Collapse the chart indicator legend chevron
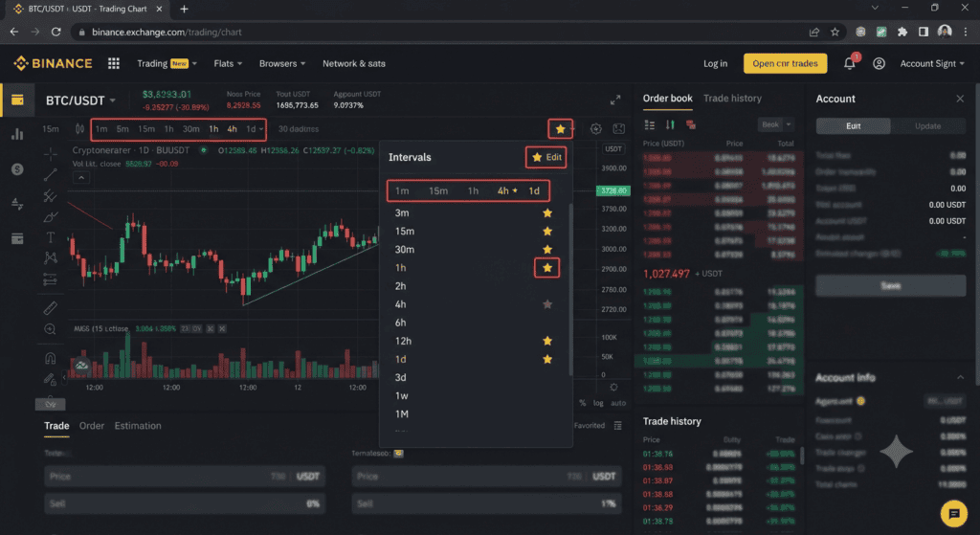 point(81,177)
